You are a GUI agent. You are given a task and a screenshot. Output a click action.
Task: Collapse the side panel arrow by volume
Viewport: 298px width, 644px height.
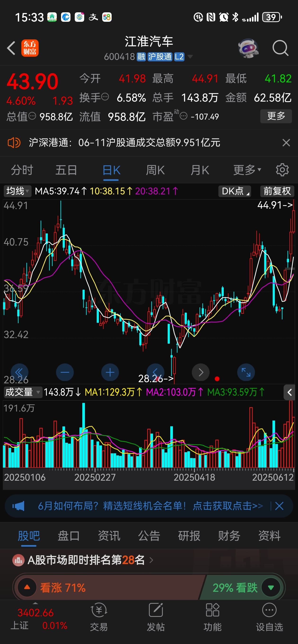coord(290,392)
